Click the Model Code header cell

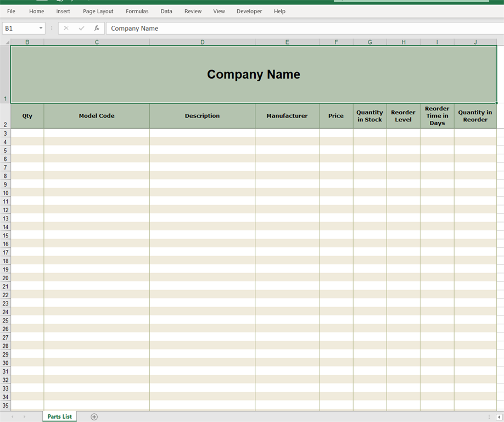[x=97, y=116]
